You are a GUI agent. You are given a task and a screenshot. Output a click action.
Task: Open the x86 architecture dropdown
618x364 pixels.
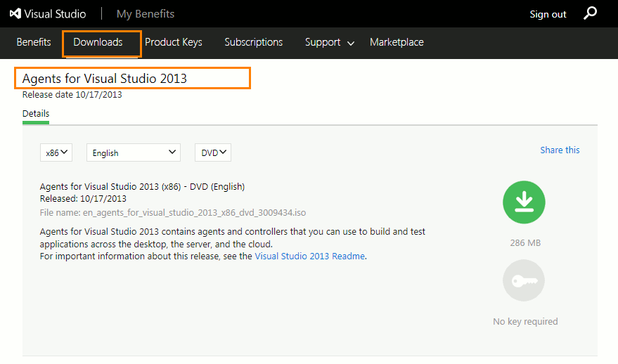56,152
